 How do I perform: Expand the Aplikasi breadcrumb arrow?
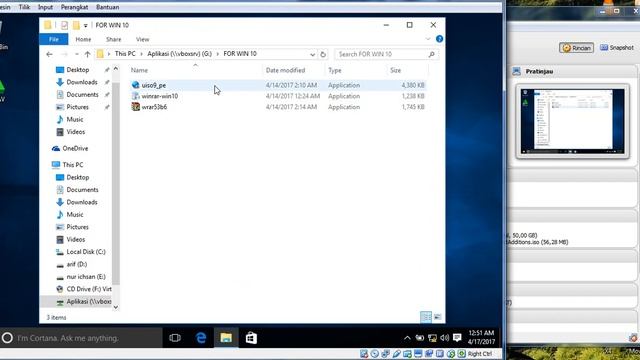click(218, 54)
